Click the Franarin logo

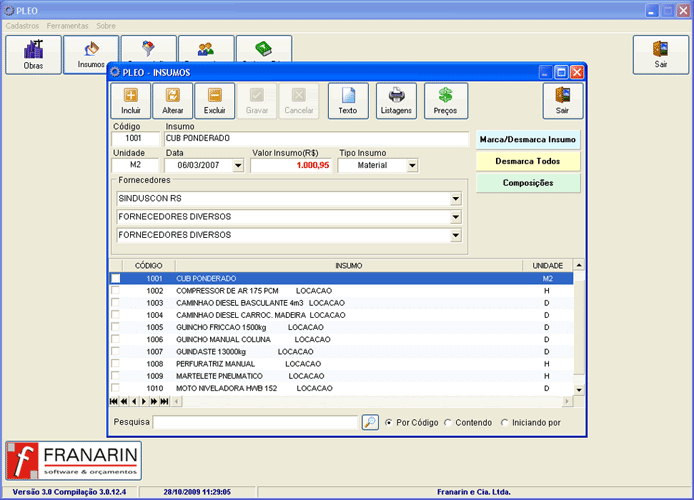73,461
